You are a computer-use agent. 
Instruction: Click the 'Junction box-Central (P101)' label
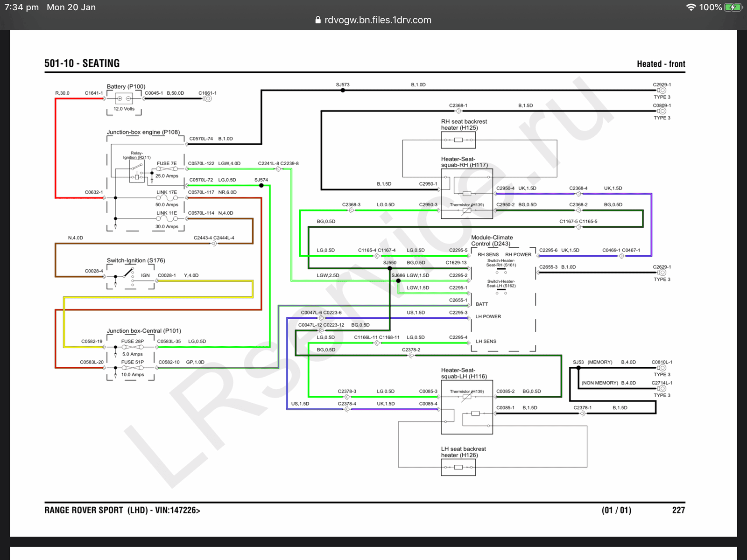(144, 331)
